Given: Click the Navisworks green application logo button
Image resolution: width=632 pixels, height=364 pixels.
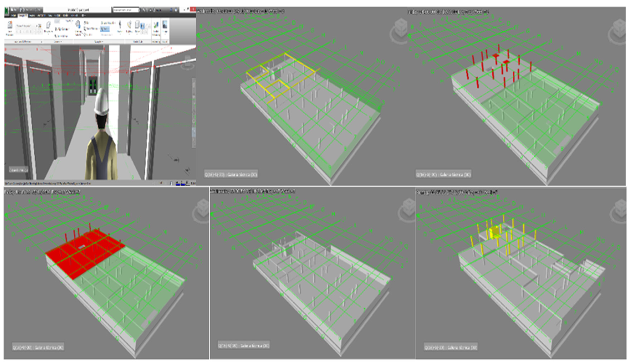Looking at the screenshot, I should (7, 11).
